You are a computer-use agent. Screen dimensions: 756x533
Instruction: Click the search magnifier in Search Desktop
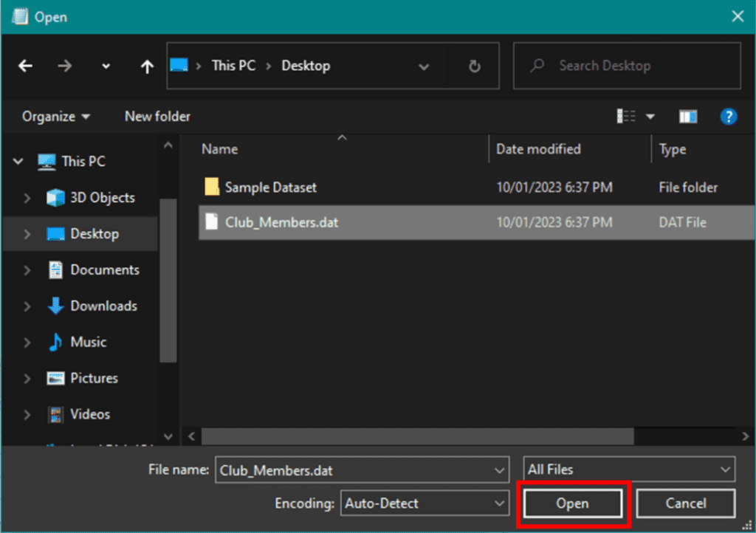[x=537, y=65]
